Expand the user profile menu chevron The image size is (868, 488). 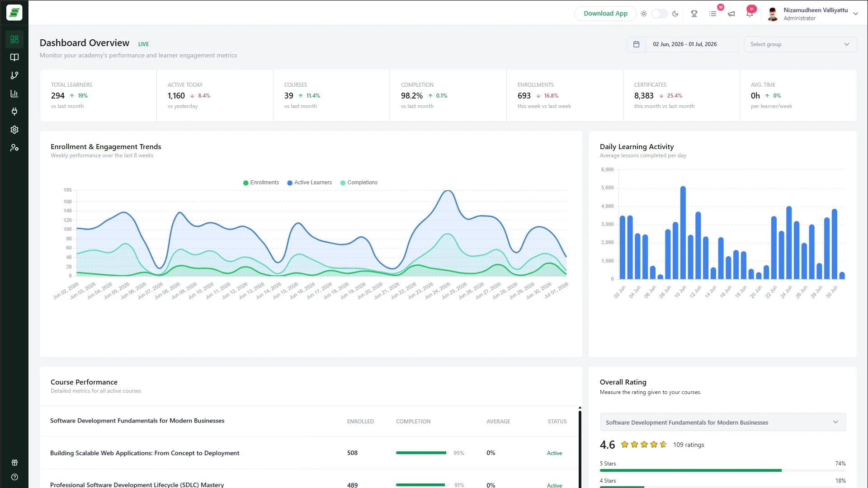pyautogui.click(x=855, y=14)
